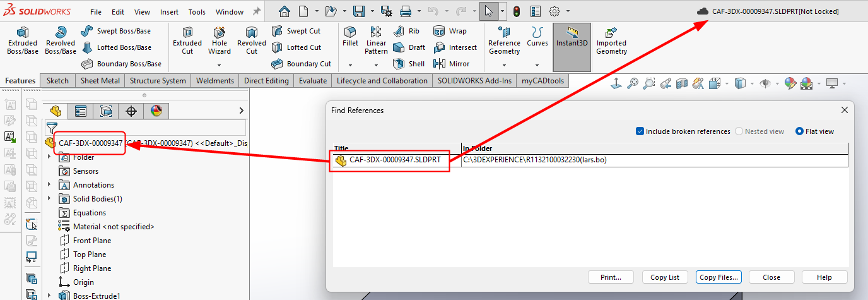Viewport: 868px width, 300px height.
Task: Select the Draft tool
Action: (409, 47)
